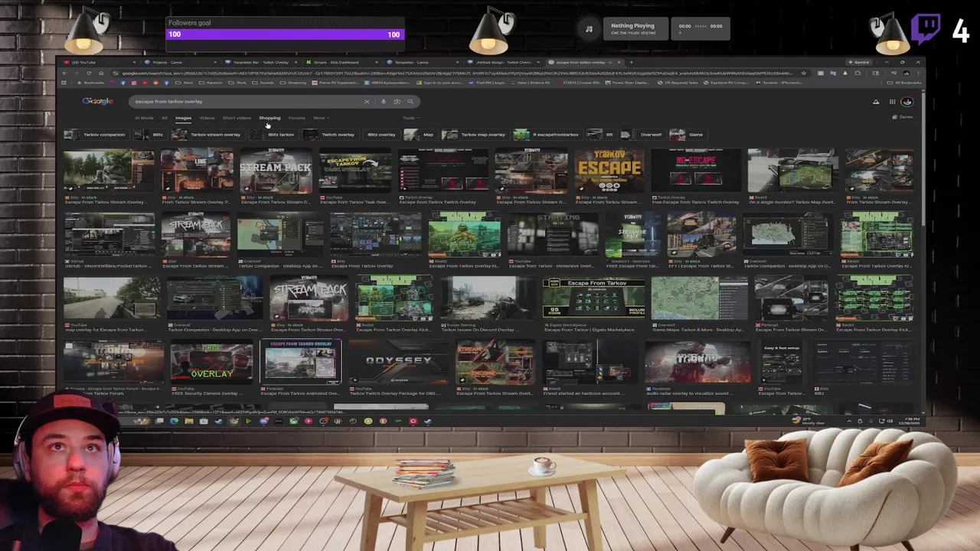Expand the Tools dropdown
Screen dimensions: 980x551
410,118
